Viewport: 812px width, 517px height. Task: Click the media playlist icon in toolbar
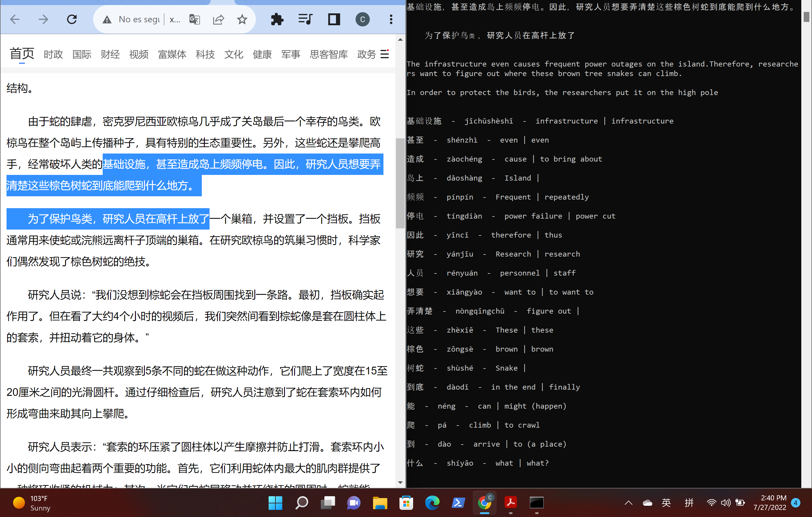pos(305,19)
